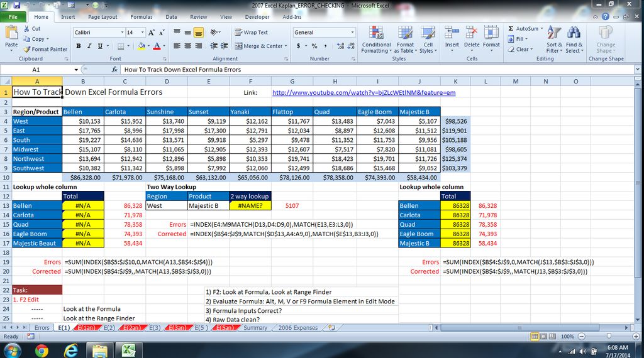
Task: Open Cell Styles gallery
Action: 428,40
